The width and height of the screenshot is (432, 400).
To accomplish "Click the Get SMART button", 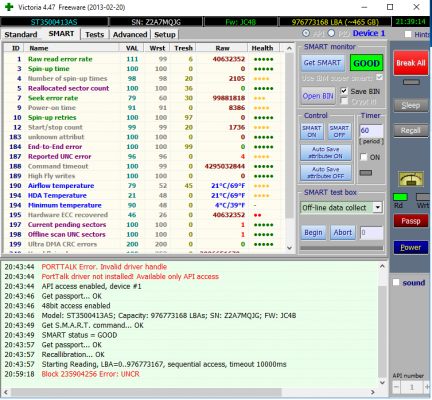I will 322,63.
